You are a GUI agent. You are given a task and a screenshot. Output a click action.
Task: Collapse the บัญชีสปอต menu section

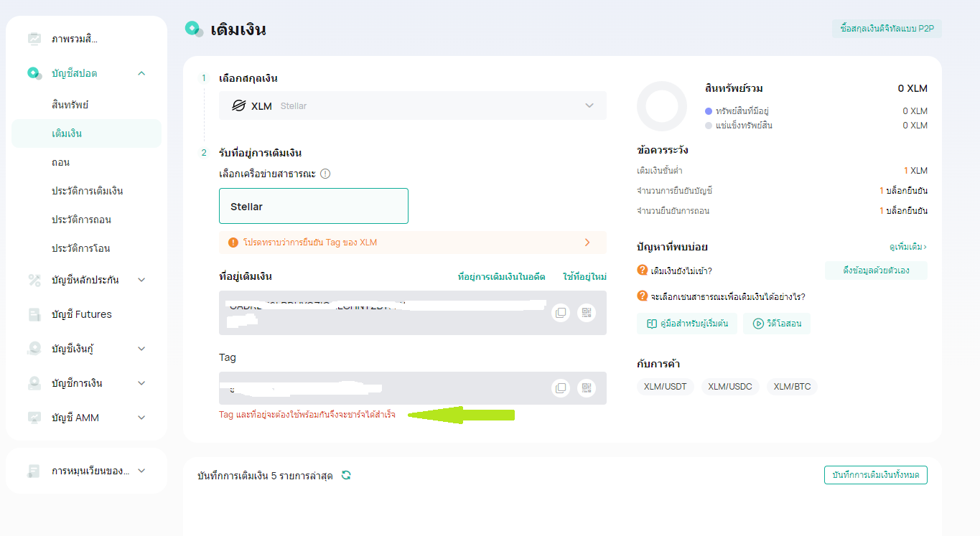click(x=141, y=73)
